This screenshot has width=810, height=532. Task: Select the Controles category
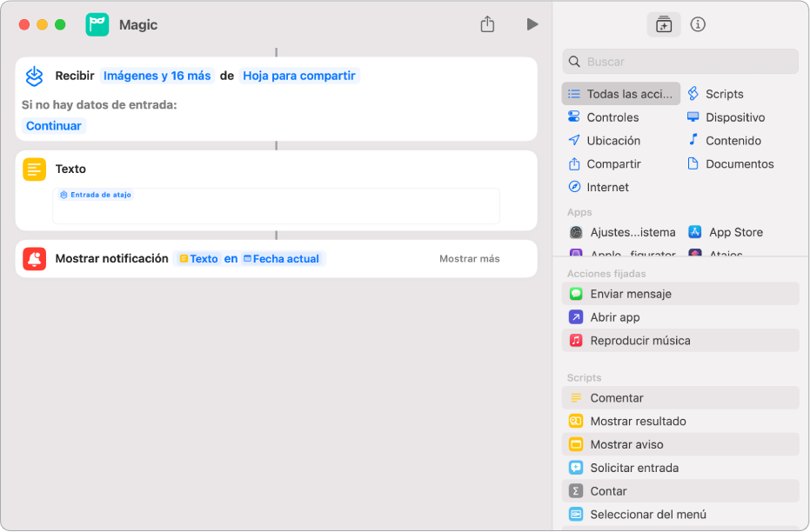[604, 117]
